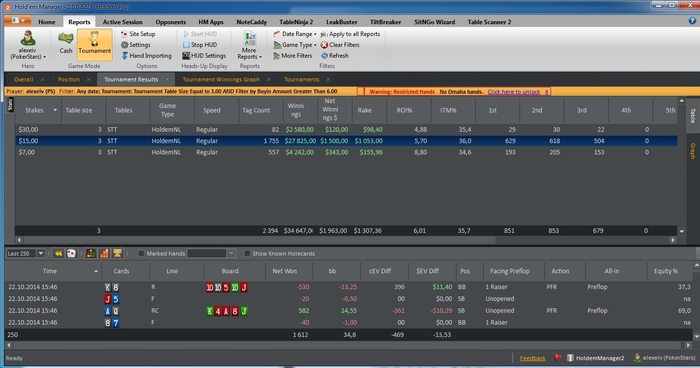Open the Game Type filter dropdown

295,45
